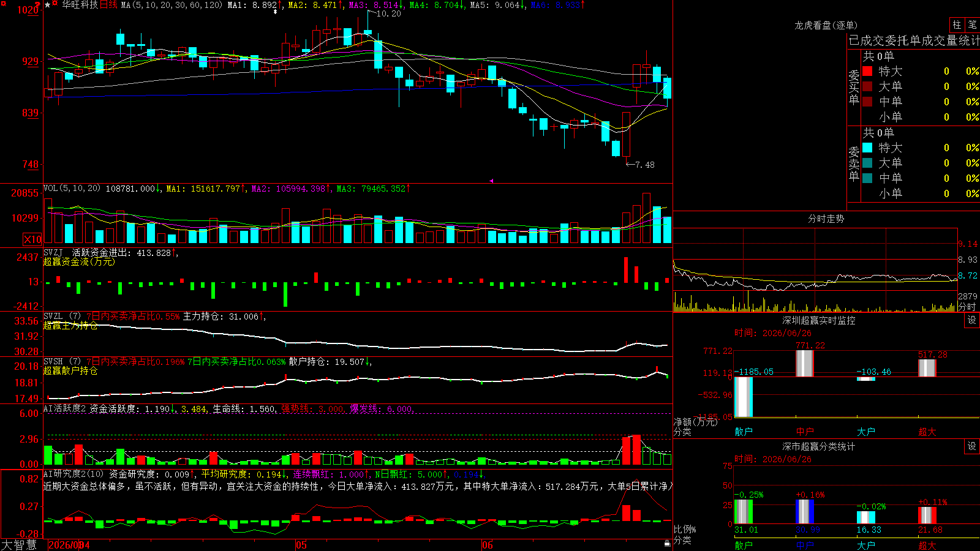
Task: Click the AI研究度2(10) indicator label
Action: click(x=73, y=474)
